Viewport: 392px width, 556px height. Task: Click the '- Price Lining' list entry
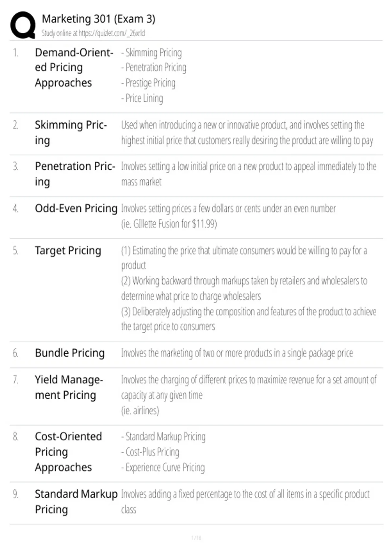(x=142, y=98)
